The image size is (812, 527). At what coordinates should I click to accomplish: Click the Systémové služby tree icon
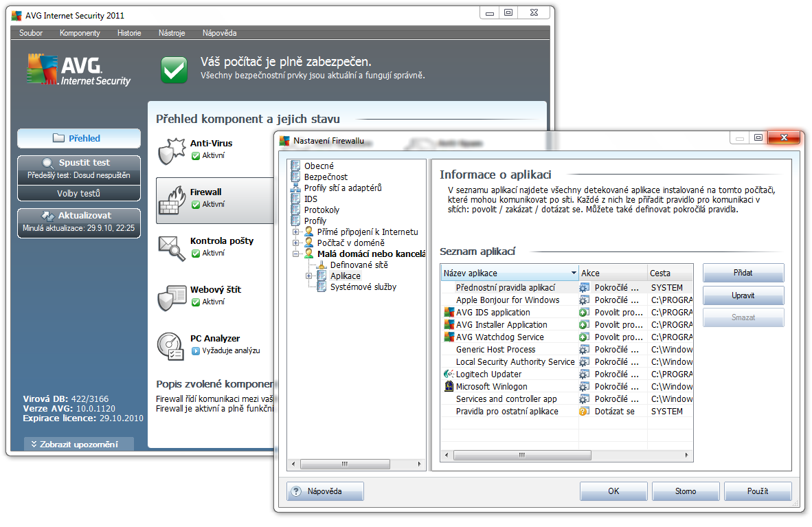point(322,287)
